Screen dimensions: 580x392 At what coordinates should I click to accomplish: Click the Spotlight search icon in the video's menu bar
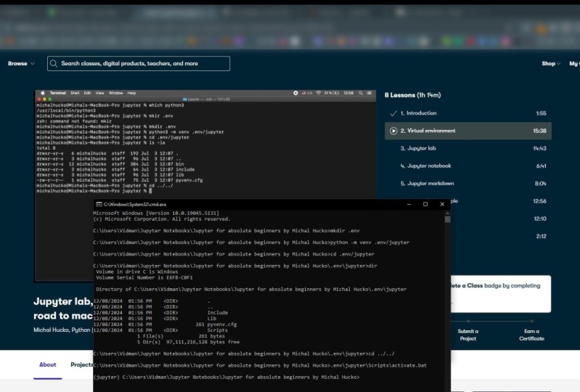point(361,93)
